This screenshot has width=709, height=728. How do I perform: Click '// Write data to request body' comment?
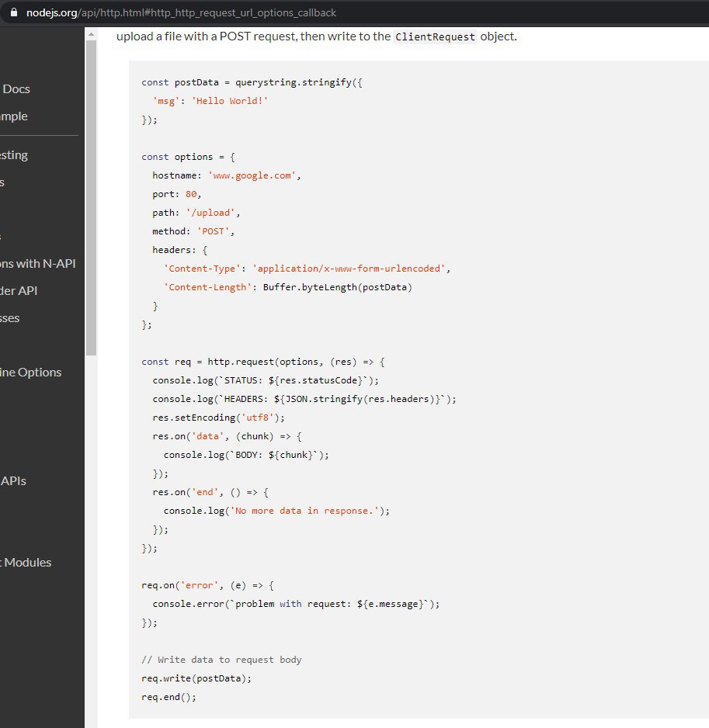coord(221,660)
